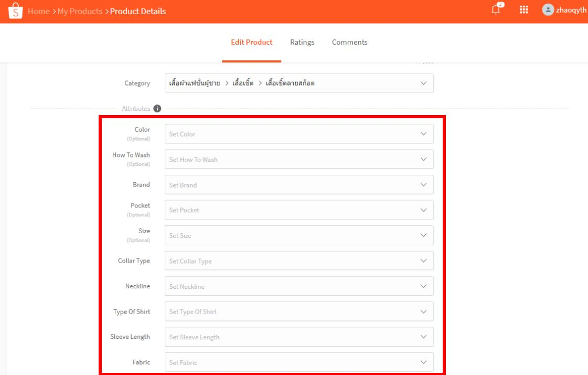Open the How To Wash dropdown
The width and height of the screenshot is (588, 375).
pyautogui.click(x=299, y=159)
